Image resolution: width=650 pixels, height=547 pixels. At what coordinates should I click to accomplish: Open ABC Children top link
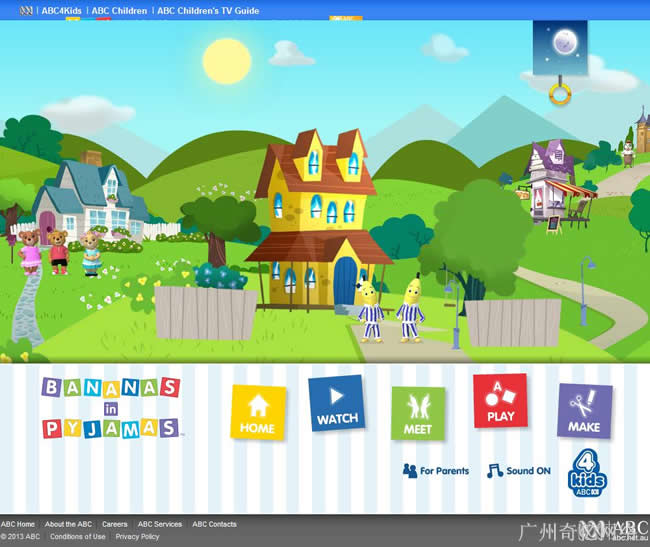120,11
